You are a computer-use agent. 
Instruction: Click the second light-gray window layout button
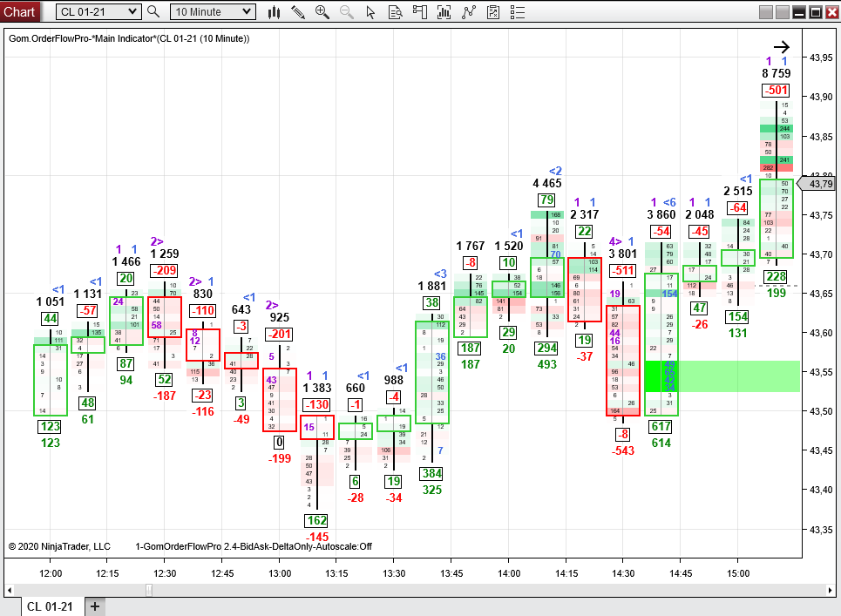coord(783,12)
